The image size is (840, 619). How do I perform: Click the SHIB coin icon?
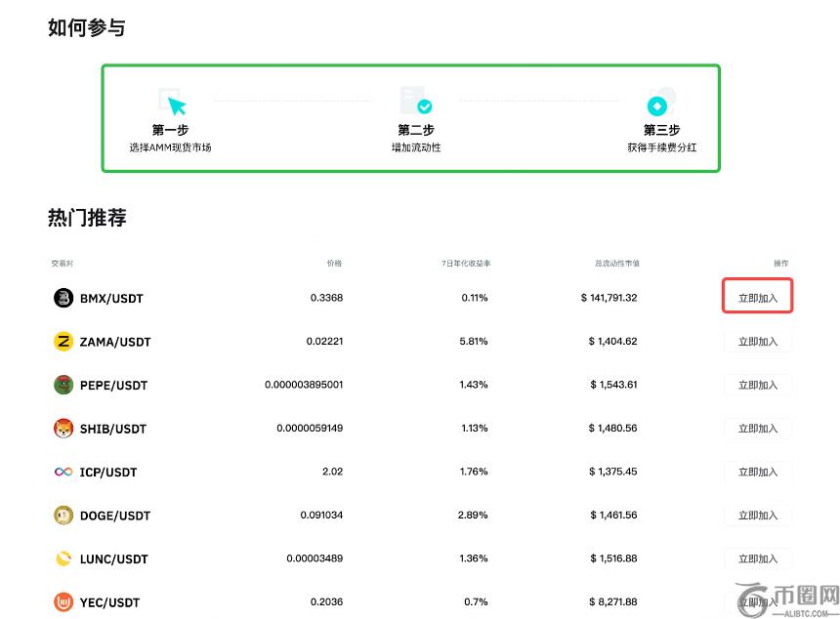tap(63, 429)
